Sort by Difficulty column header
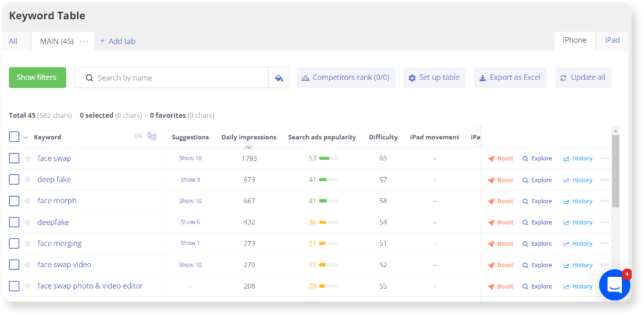 point(383,137)
